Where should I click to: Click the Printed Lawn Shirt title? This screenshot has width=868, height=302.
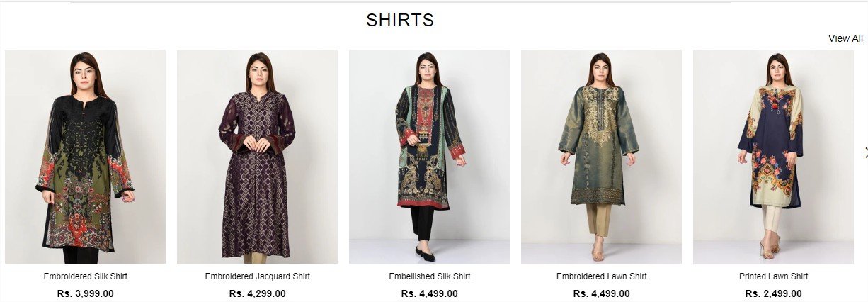773,276
